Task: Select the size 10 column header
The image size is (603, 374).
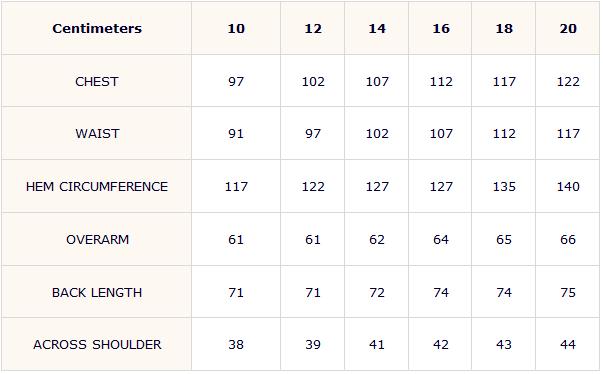Action: tap(236, 28)
